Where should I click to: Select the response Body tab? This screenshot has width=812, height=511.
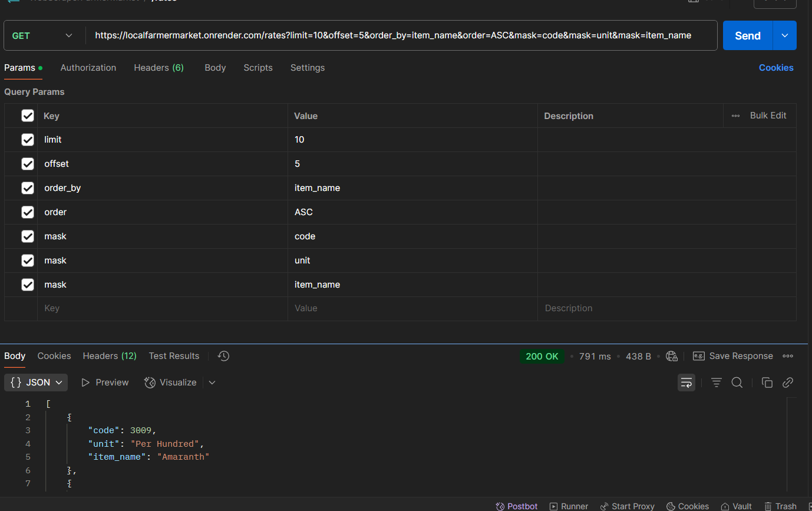(x=15, y=356)
